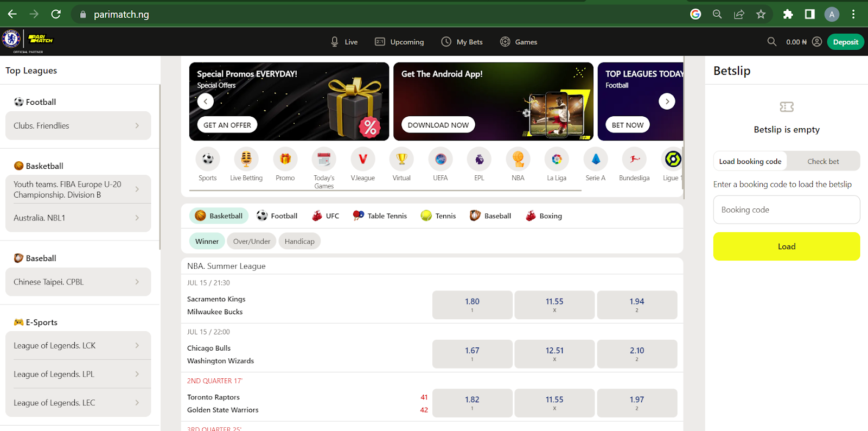Switch market to Handicap
868x431 pixels.
[299, 241]
